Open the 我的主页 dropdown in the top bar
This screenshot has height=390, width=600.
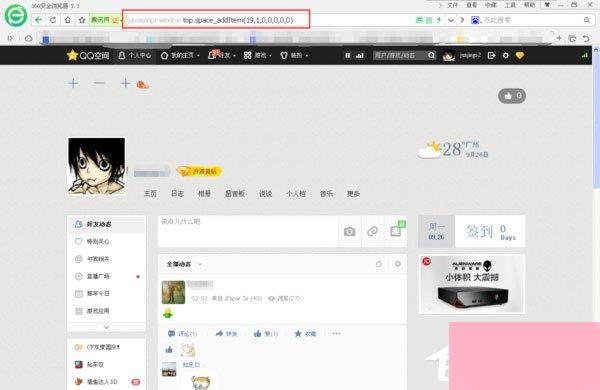180,55
